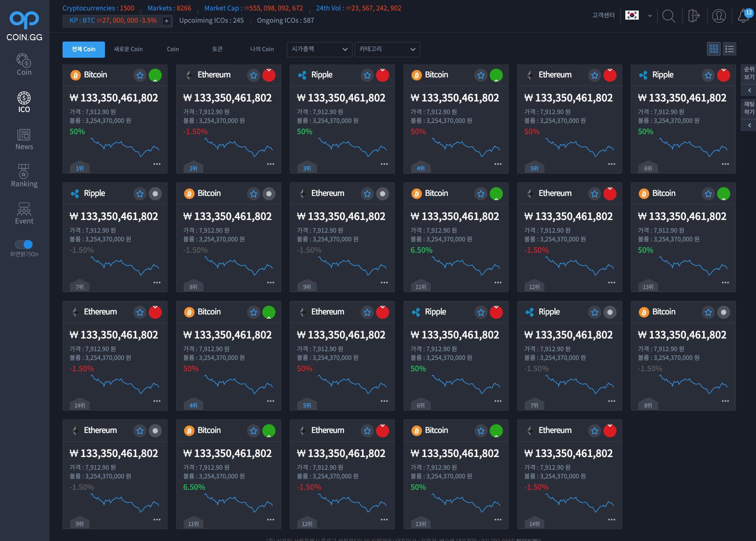756x541 pixels.
Task: Click the red down indicator on 2위 Ethereum
Action: 269,75
